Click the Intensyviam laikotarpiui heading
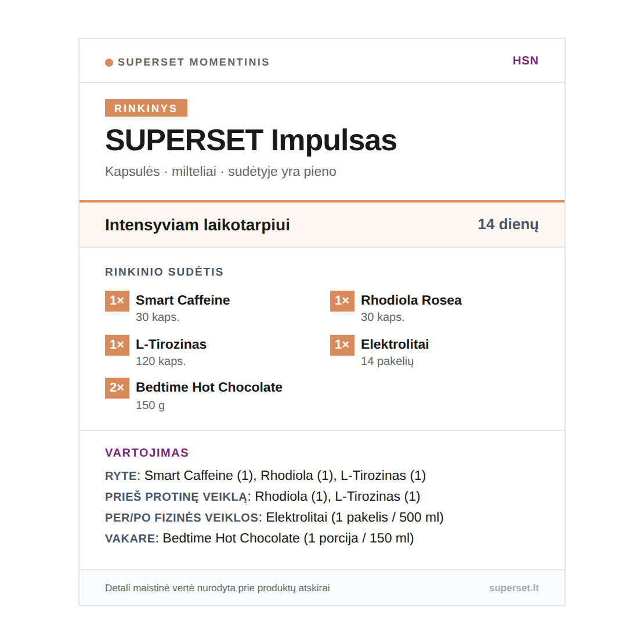This screenshot has height=644, width=644. 197,225
